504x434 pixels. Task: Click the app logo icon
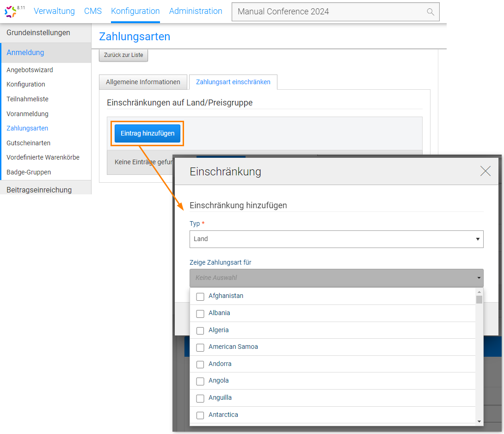(x=10, y=12)
